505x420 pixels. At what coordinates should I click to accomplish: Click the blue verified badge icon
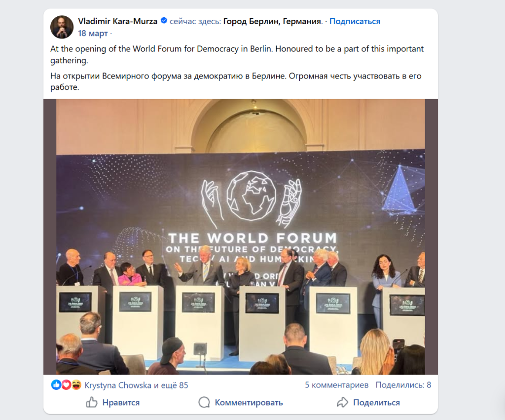pyautogui.click(x=164, y=21)
